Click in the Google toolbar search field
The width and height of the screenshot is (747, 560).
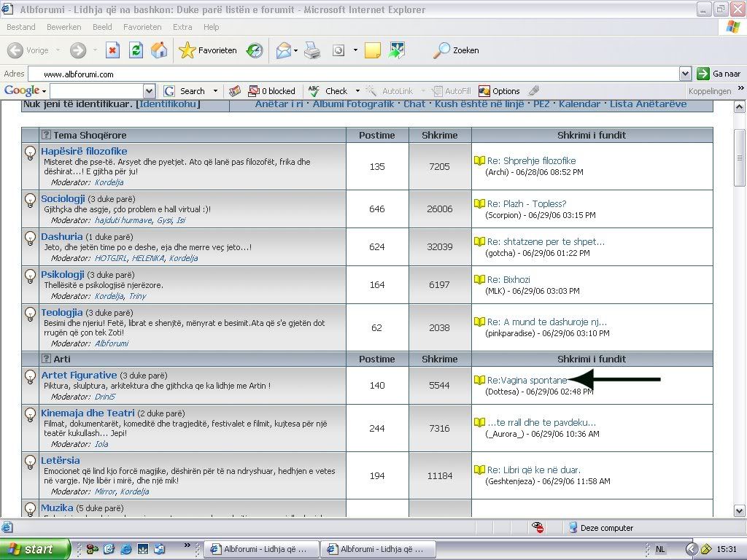coord(97,91)
